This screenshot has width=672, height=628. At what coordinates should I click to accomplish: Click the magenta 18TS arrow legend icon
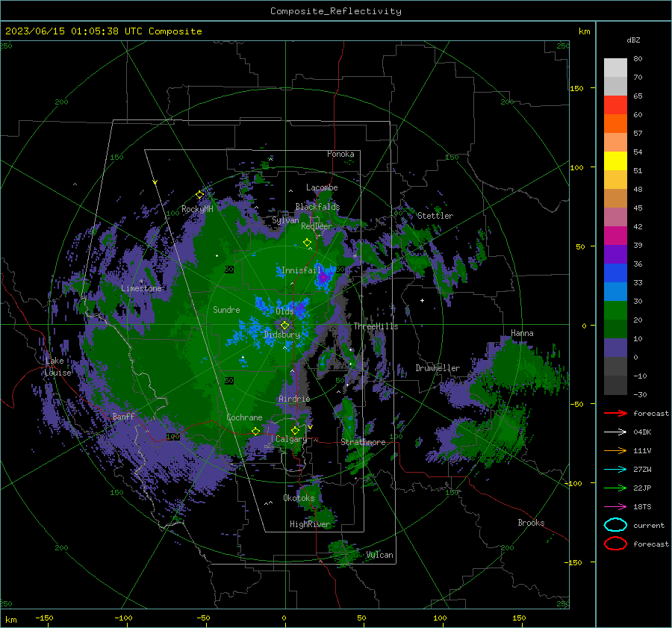(x=615, y=507)
